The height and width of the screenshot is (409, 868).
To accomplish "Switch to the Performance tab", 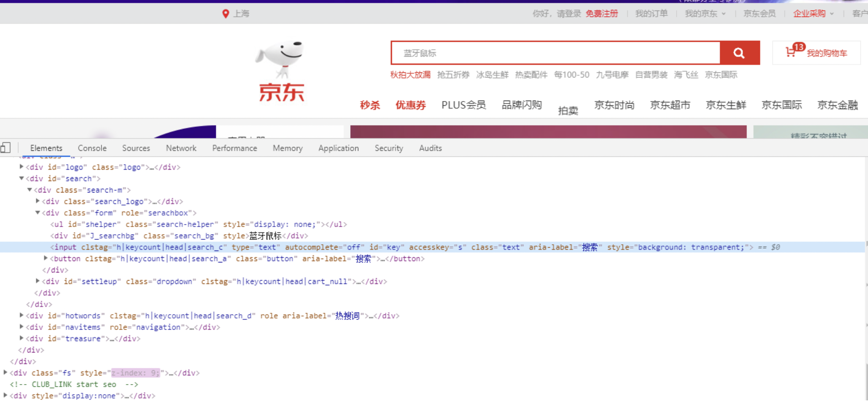I will (x=234, y=148).
